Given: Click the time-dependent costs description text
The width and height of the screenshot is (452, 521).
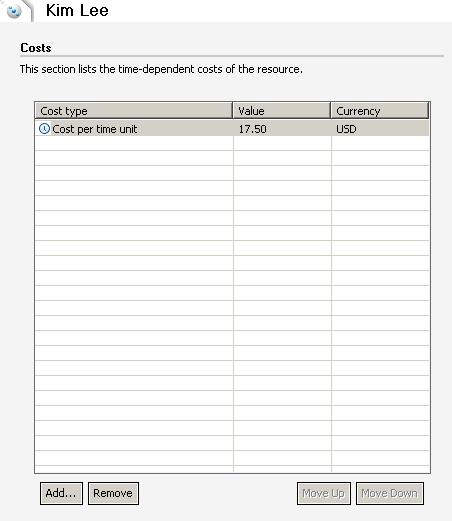Looking at the screenshot, I should pos(161,69).
